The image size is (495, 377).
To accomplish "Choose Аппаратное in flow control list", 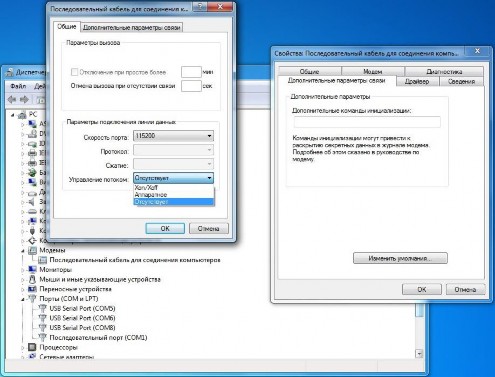I will coord(173,195).
